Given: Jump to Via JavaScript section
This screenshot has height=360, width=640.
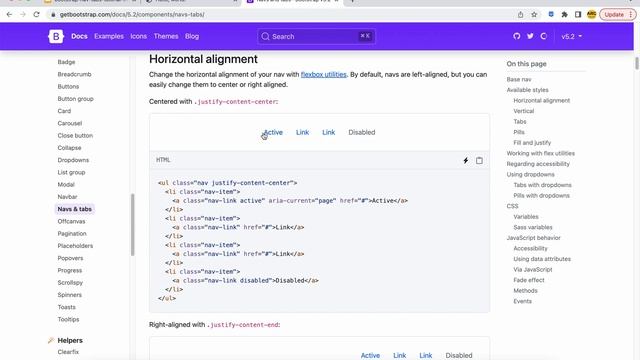Looking at the screenshot, I should click(533, 269).
